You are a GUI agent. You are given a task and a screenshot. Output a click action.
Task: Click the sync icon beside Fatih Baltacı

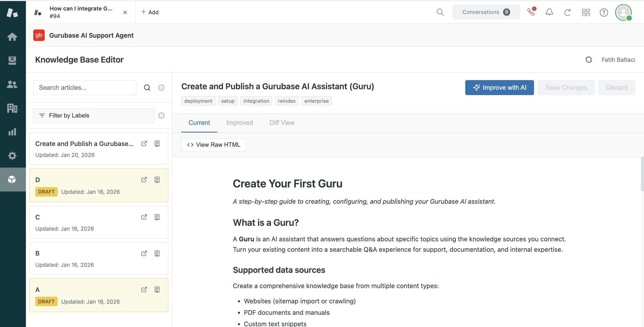589,60
